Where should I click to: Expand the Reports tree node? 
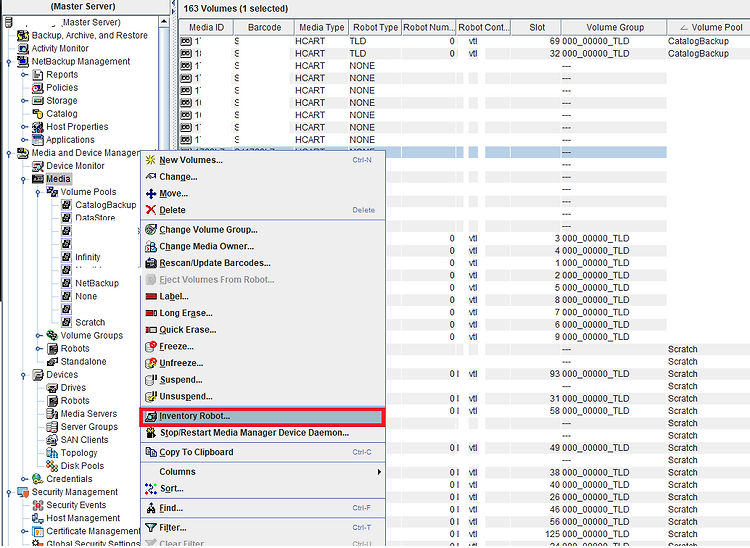click(24, 75)
